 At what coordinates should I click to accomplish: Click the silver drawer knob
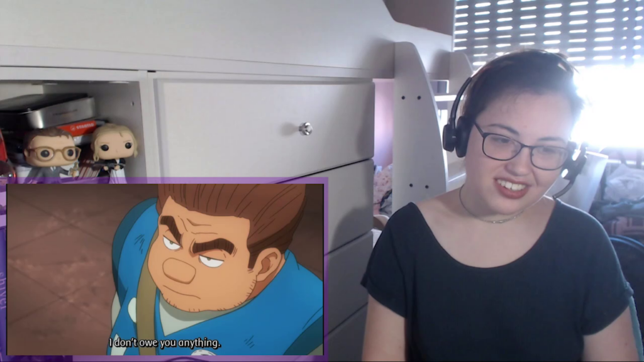[x=306, y=129]
